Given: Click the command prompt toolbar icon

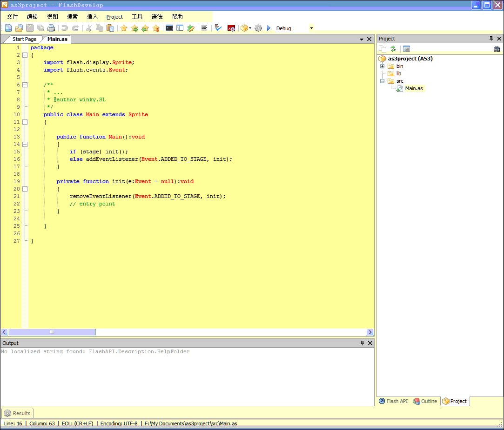Looking at the screenshot, I should pyautogui.click(x=169, y=28).
